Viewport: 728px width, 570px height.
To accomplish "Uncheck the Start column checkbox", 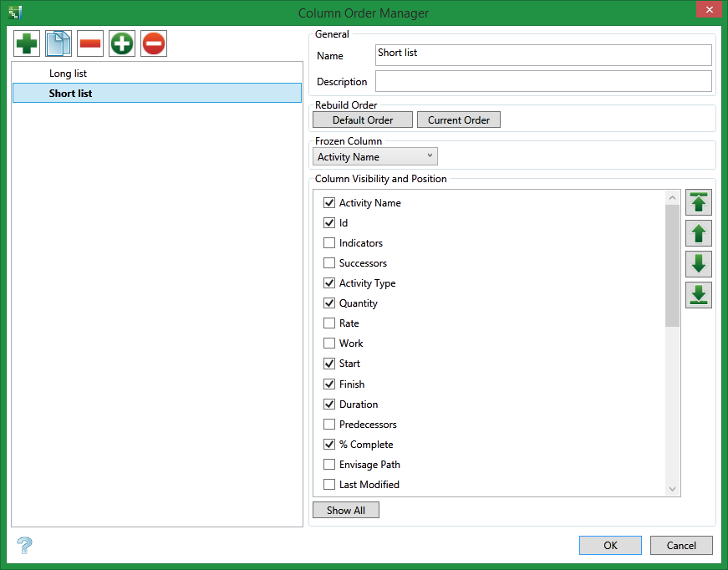I will [329, 364].
